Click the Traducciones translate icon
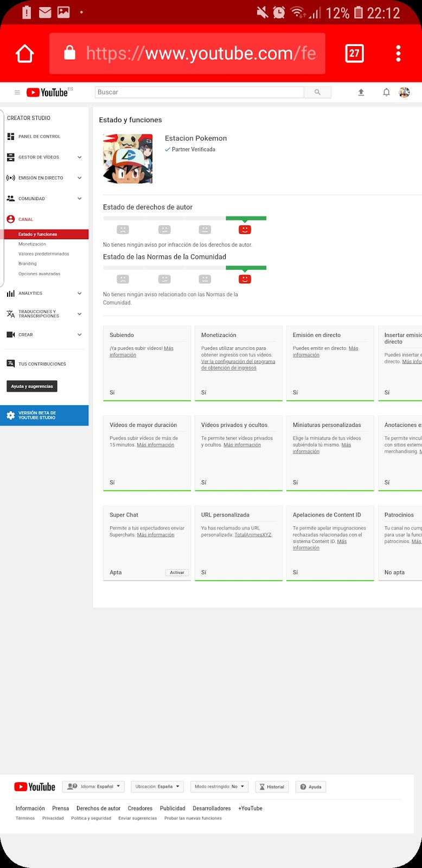Screen dimensions: 422x868 point(11,314)
